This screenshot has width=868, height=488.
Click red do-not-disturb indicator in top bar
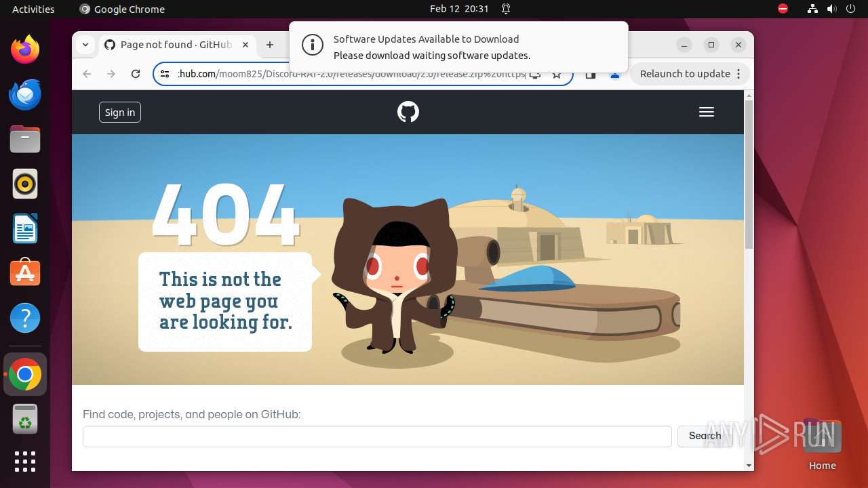pyautogui.click(x=783, y=9)
